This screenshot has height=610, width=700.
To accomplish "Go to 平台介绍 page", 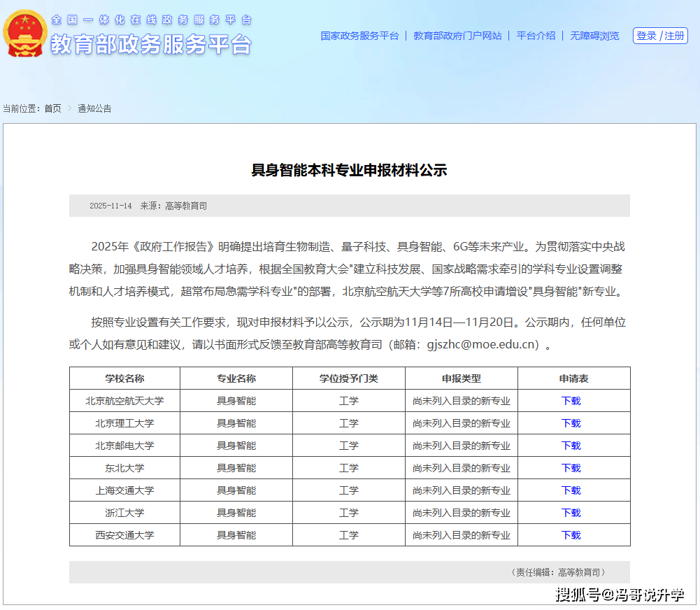I will [x=536, y=36].
